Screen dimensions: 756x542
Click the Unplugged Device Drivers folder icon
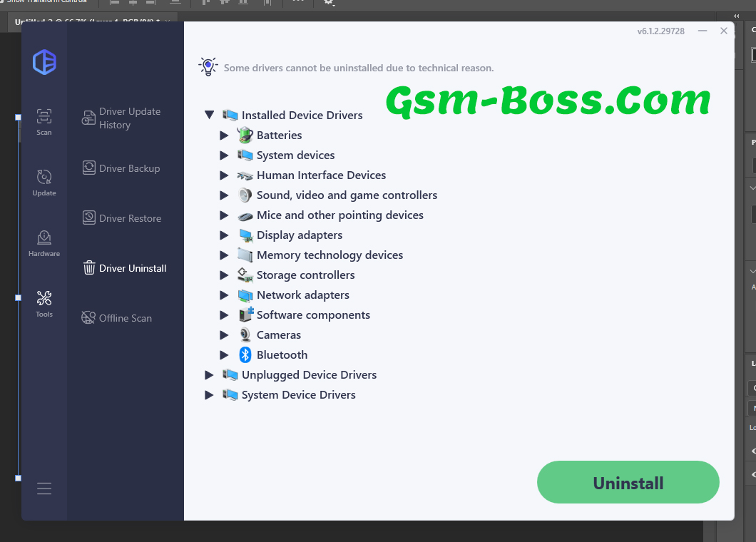(230, 374)
